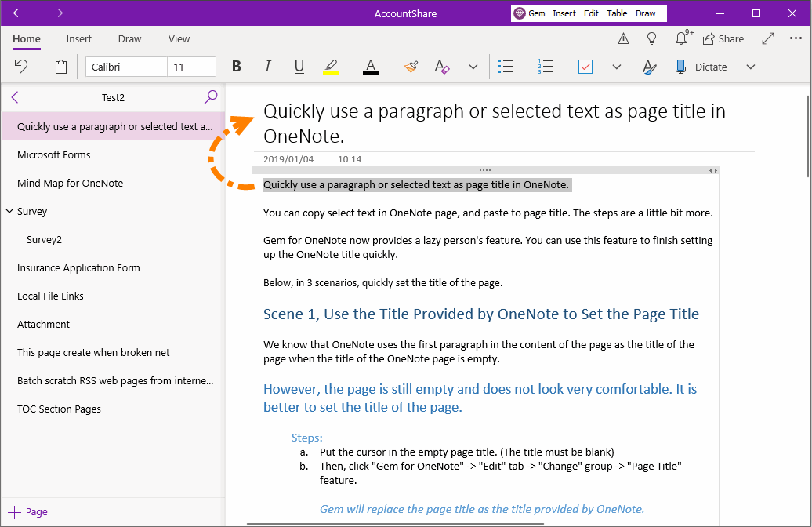Click the ink-to-text Styles pen icon

pos(649,67)
